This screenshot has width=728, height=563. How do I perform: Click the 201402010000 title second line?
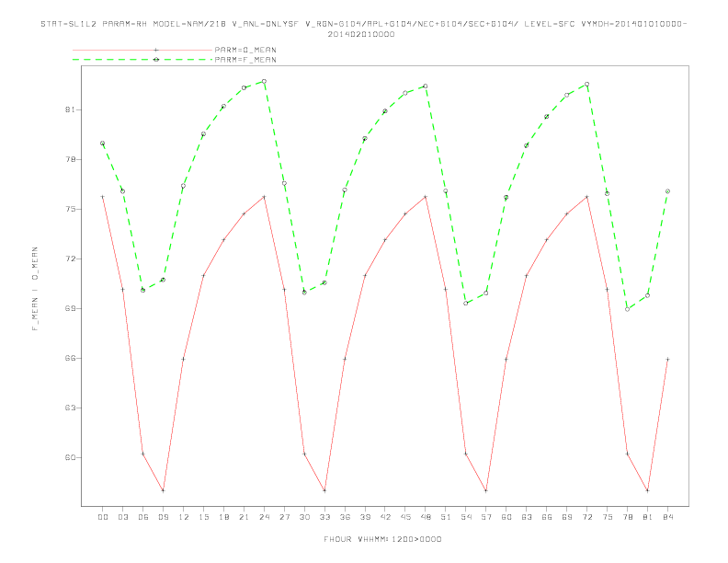[x=361, y=34]
